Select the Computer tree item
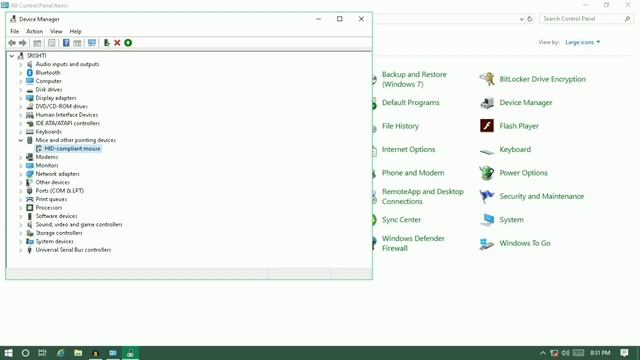640x360 pixels. tap(48, 81)
